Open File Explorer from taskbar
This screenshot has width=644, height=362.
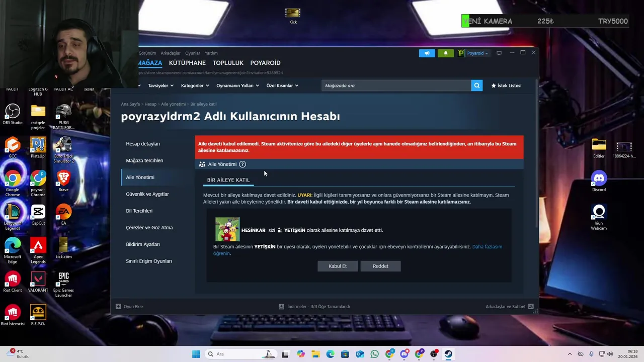click(x=315, y=354)
